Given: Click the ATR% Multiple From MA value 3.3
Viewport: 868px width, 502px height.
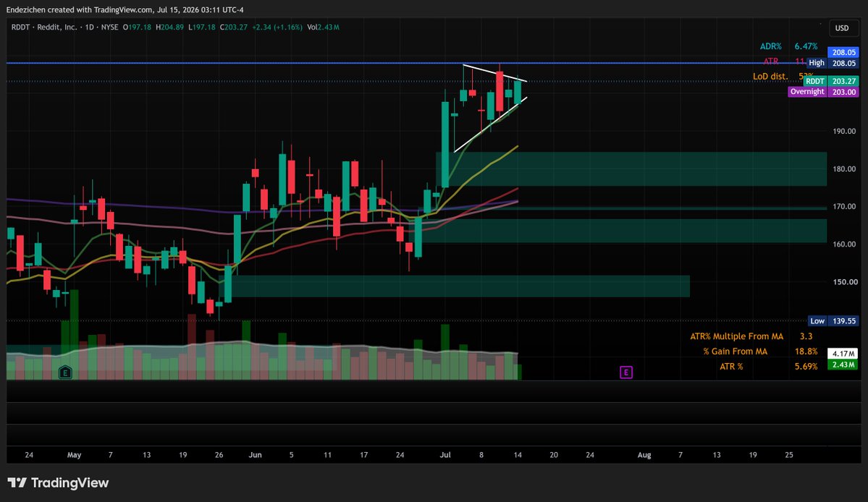Looking at the screenshot, I should [x=806, y=336].
